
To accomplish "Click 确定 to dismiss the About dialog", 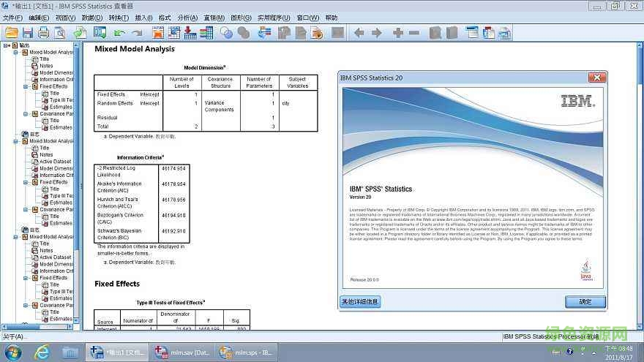I will pyautogui.click(x=585, y=301).
